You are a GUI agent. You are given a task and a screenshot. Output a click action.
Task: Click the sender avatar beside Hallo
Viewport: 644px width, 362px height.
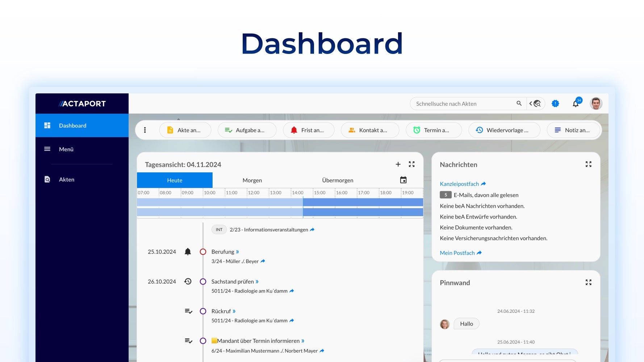[x=445, y=324]
